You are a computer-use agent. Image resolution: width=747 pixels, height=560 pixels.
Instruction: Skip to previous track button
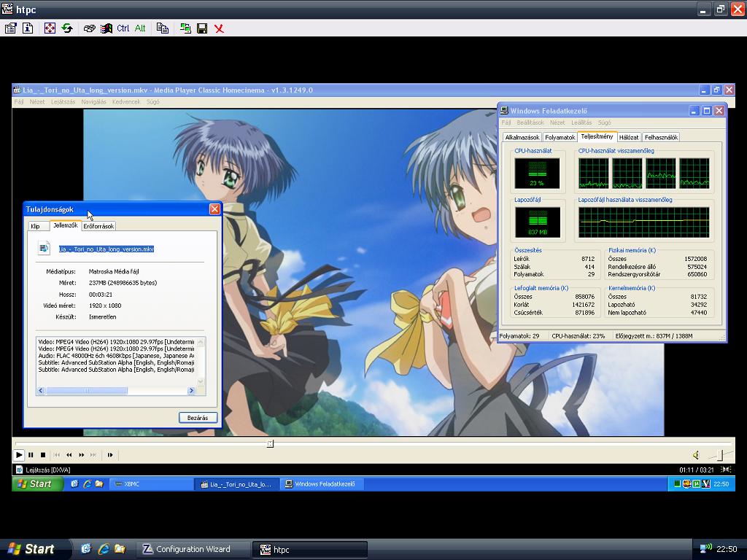(x=57, y=455)
